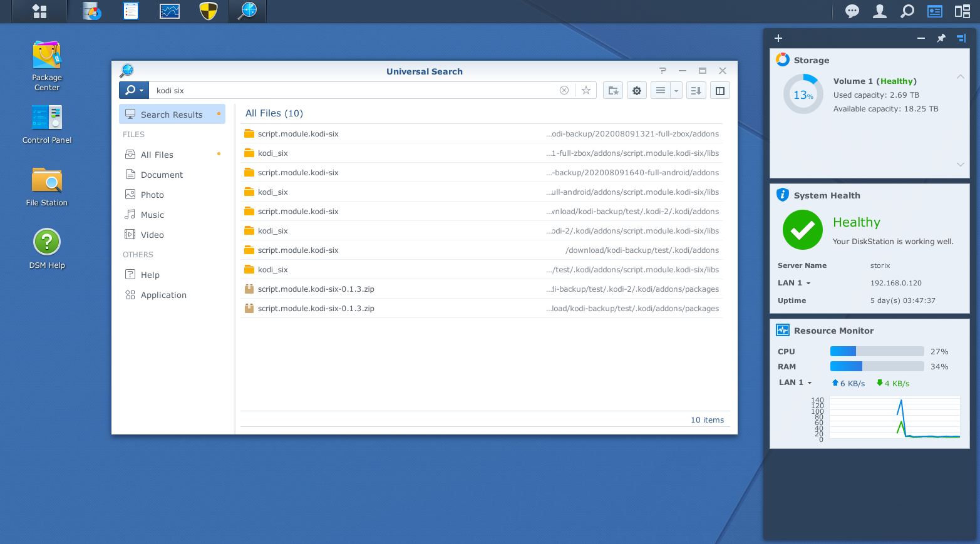Image resolution: width=980 pixels, height=544 pixels.
Task: Click the CPU usage bar
Action: [877, 351]
